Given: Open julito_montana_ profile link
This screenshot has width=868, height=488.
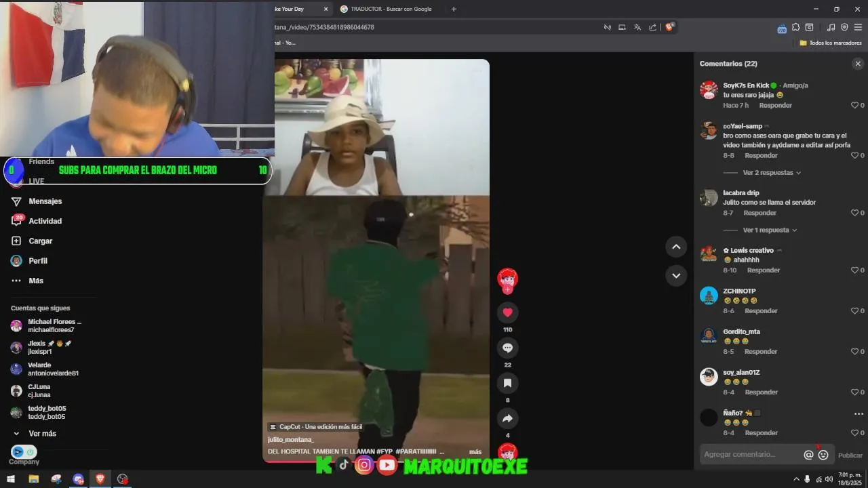Looking at the screenshot, I should pos(291,439).
